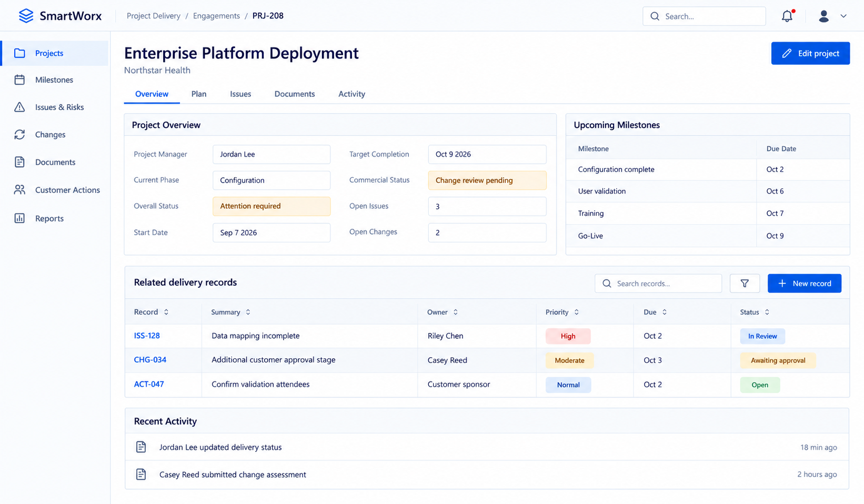
Task: Sort table by Summary column arrows
Action: [x=248, y=312]
